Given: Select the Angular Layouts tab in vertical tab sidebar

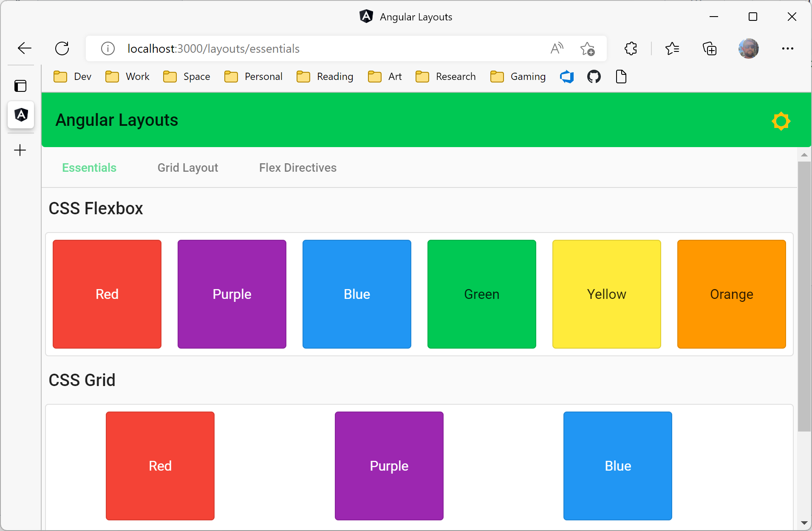Looking at the screenshot, I should pyautogui.click(x=21, y=114).
